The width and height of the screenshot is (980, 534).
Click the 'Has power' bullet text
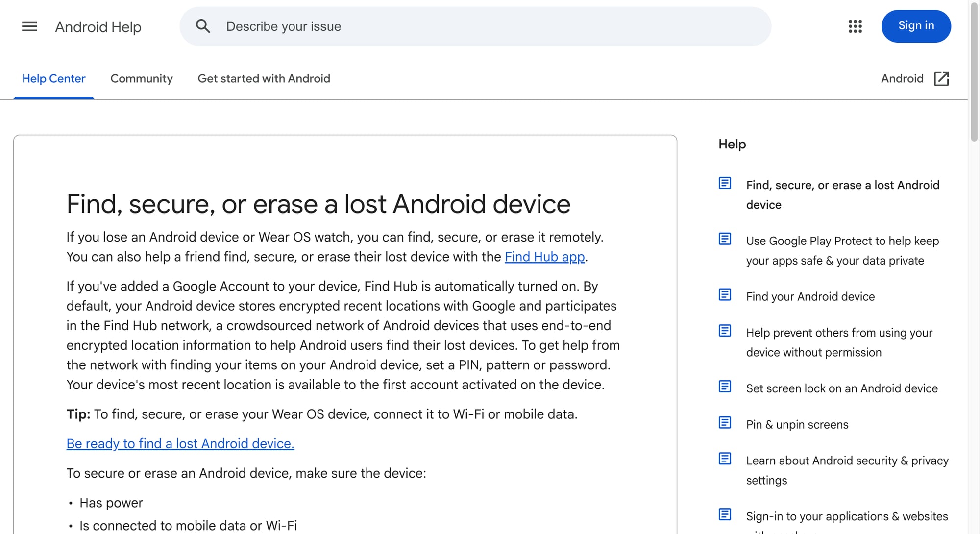(x=111, y=503)
